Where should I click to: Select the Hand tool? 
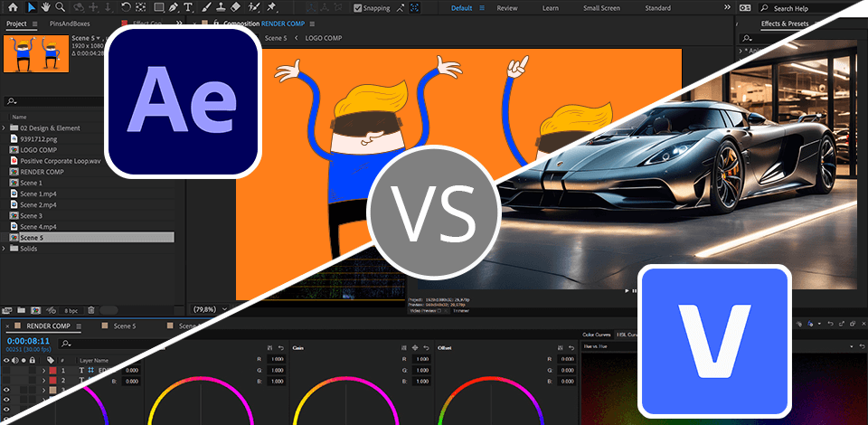pyautogui.click(x=45, y=7)
